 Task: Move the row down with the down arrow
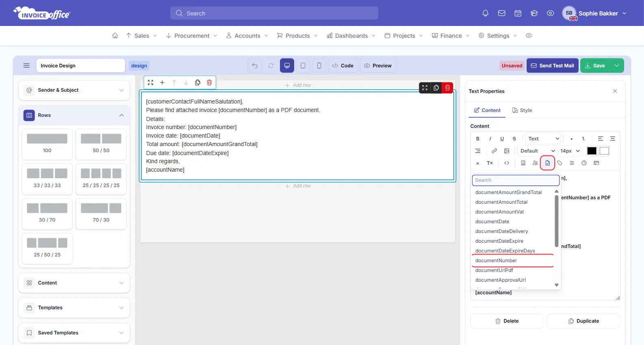coord(186,82)
